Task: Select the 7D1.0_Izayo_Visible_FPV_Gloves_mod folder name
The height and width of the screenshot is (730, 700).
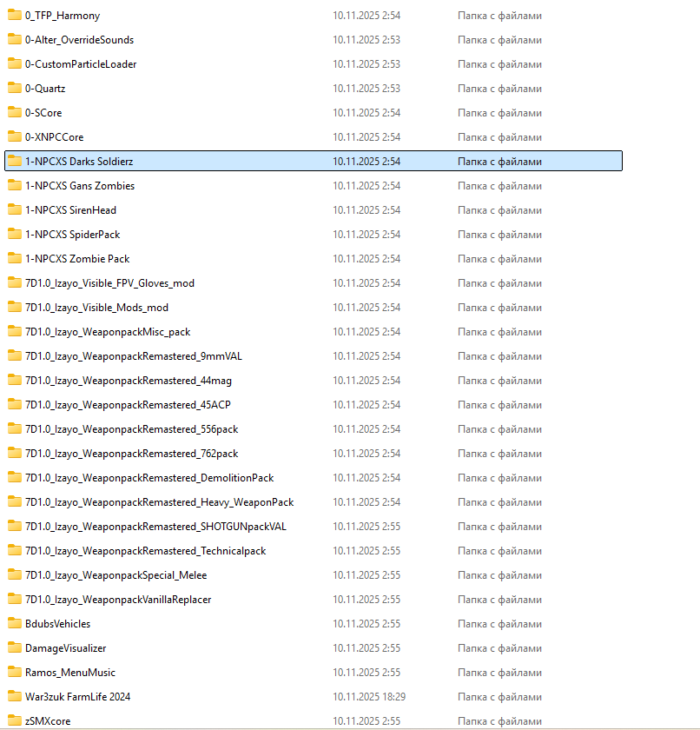Action: pyautogui.click(x=109, y=283)
